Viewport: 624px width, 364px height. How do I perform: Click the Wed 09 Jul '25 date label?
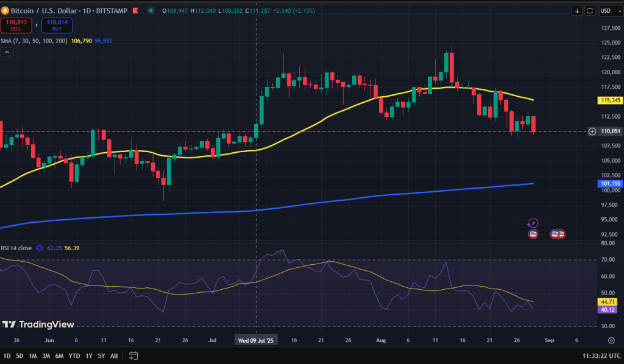click(x=256, y=340)
